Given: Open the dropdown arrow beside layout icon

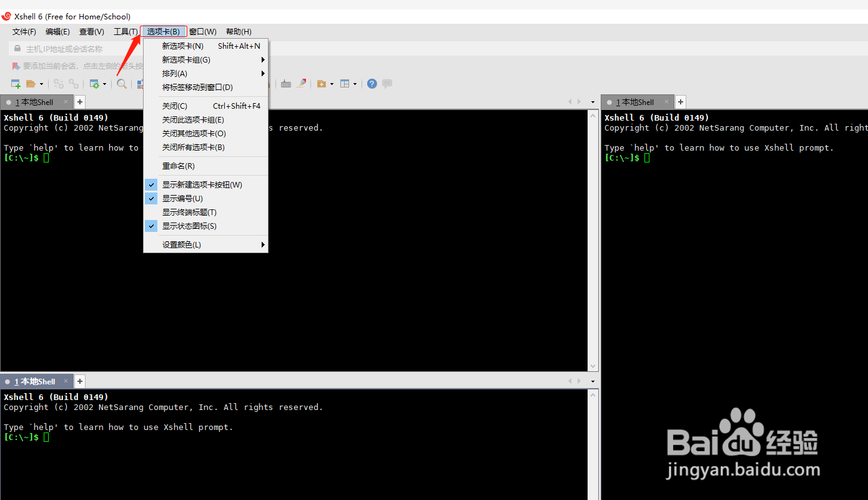Looking at the screenshot, I should pos(355,84).
